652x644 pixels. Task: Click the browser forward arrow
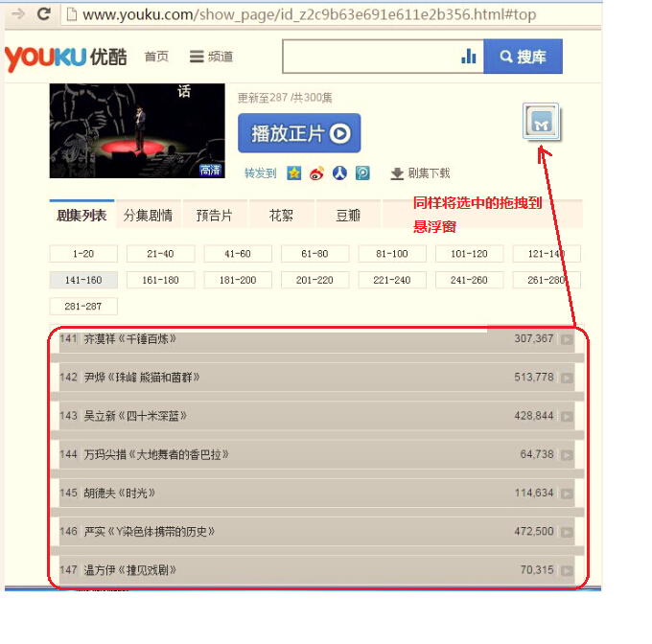[x=18, y=14]
